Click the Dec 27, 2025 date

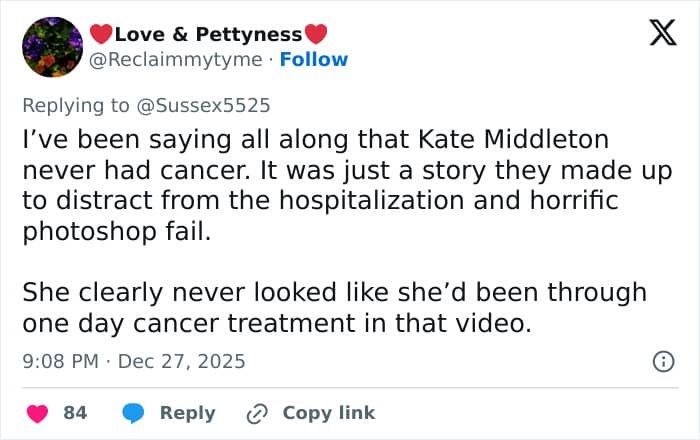tap(181, 361)
